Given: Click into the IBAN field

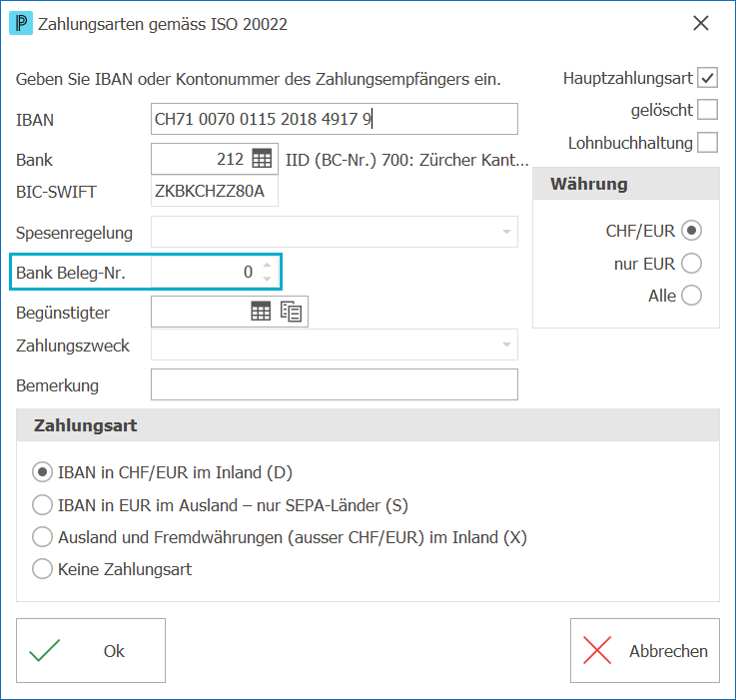Looking at the screenshot, I should (x=335, y=119).
